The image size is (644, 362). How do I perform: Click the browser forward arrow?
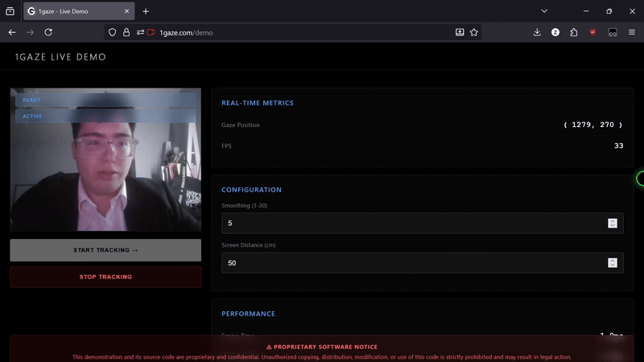click(30, 32)
